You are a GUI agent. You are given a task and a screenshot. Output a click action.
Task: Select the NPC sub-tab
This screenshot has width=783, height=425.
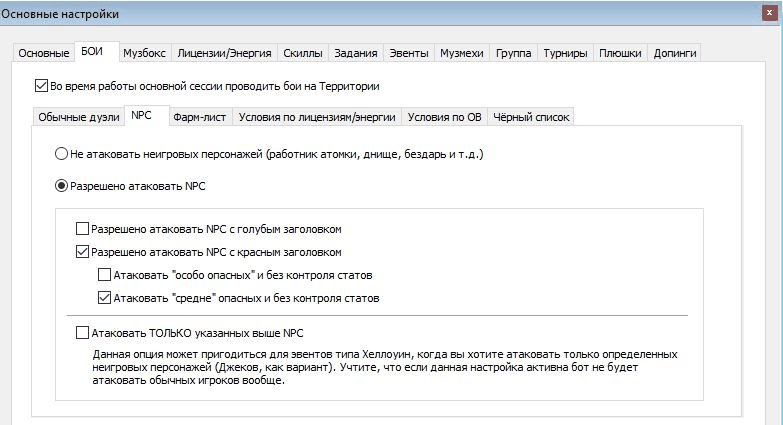[147, 115]
